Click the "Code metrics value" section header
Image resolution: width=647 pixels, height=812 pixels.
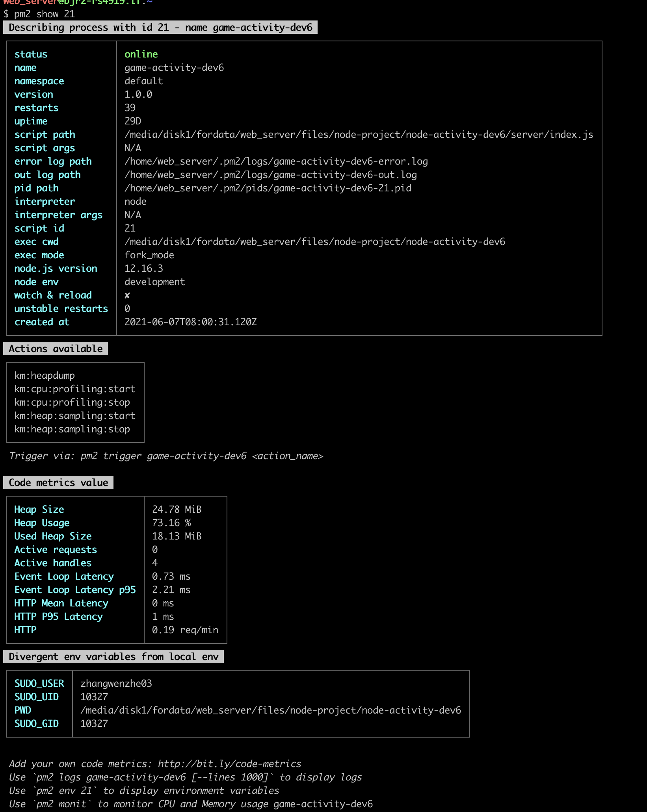point(58,483)
